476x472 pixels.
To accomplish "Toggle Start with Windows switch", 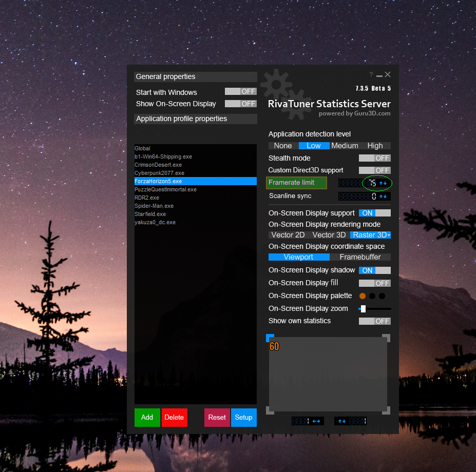I will 241,92.
